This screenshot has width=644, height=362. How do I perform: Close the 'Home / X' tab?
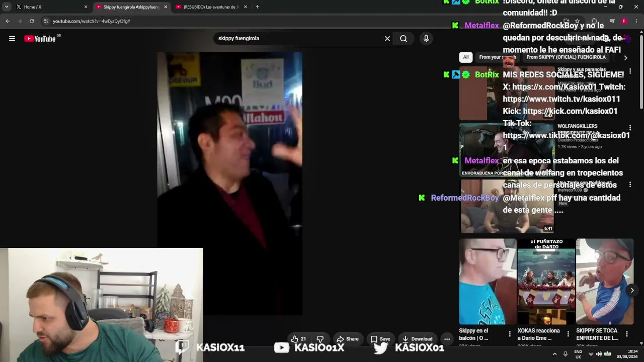click(86, 7)
